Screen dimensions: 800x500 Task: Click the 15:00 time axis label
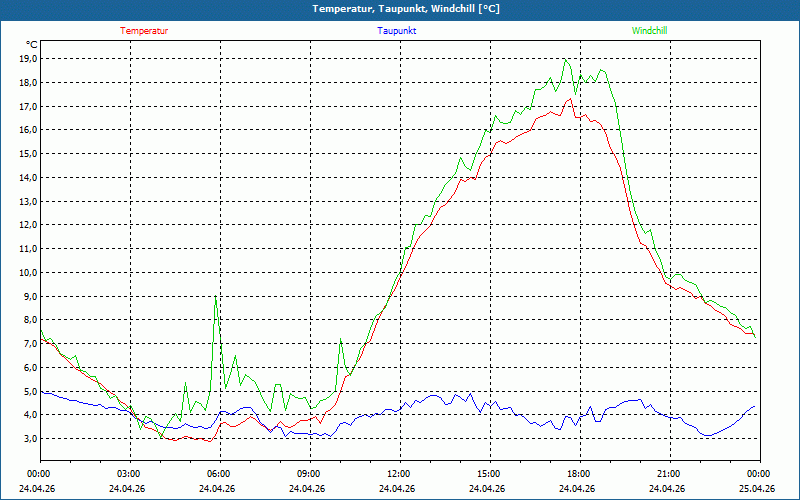tap(488, 474)
